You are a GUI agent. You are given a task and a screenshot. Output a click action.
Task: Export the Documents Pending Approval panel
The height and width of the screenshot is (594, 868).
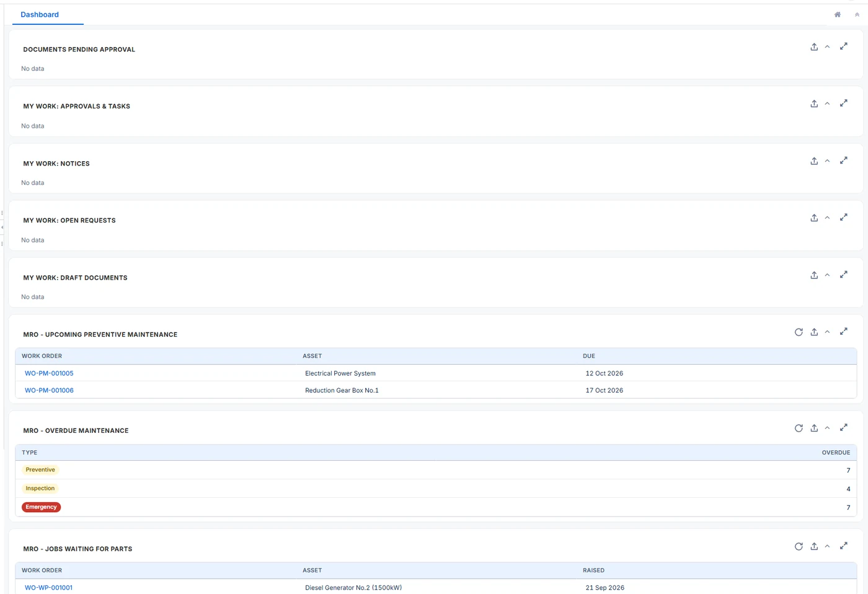click(x=814, y=47)
